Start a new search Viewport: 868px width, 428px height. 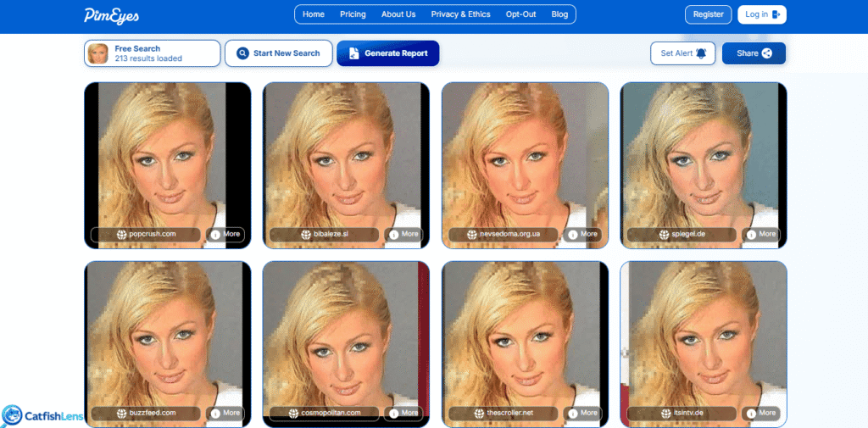click(278, 53)
